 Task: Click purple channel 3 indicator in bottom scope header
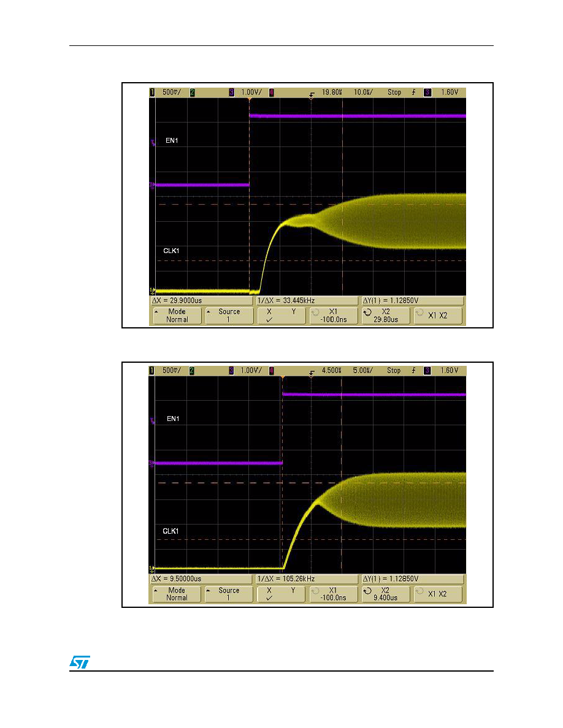tap(231, 371)
